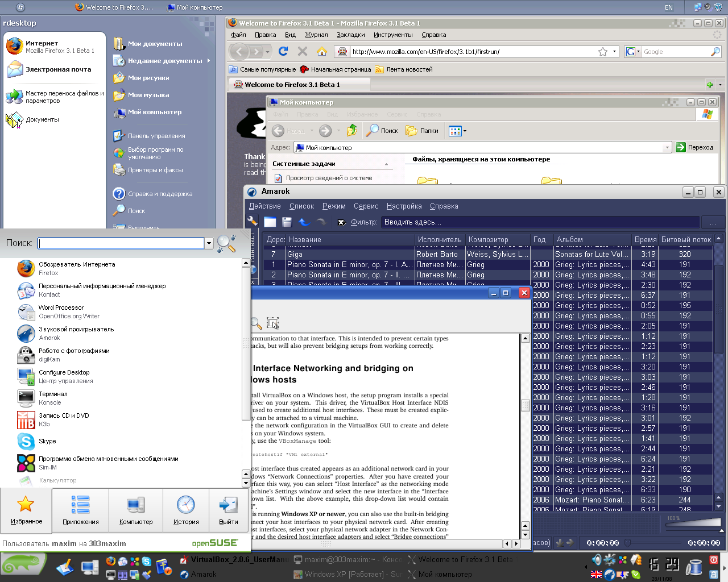Click the trash bin icon in panel
The image size is (728, 582).
[x=694, y=567]
